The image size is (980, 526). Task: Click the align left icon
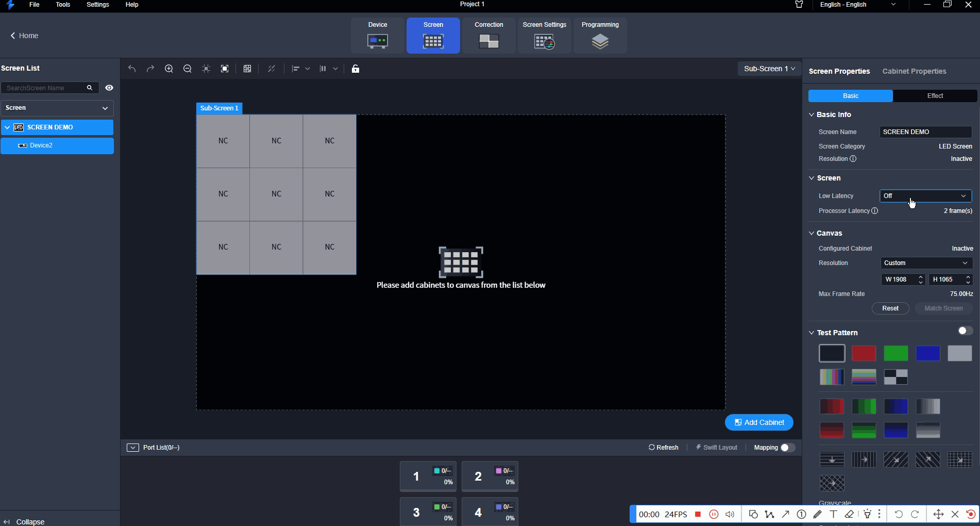tap(296, 69)
